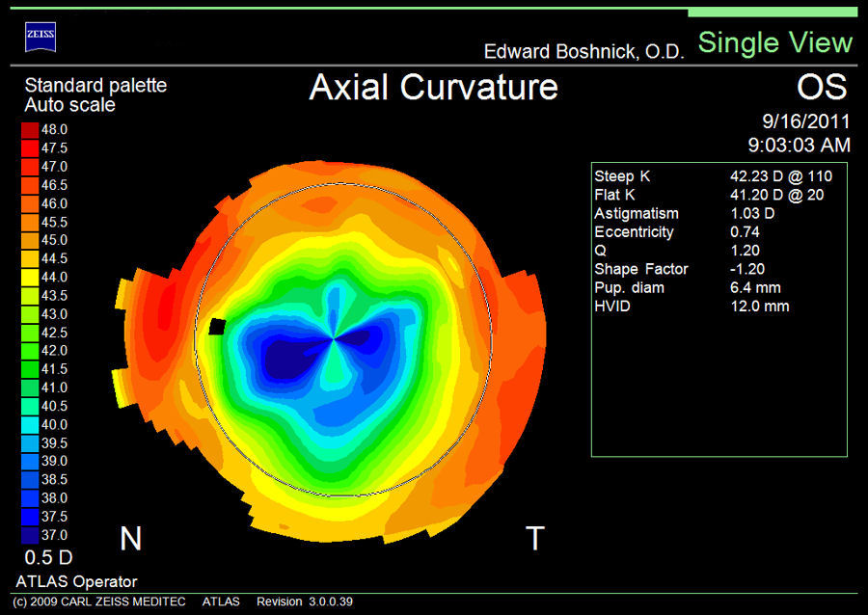Pick the 37.0 dark blue color swatch
The height and width of the screenshot is (615, 868).
pos(30,534)
